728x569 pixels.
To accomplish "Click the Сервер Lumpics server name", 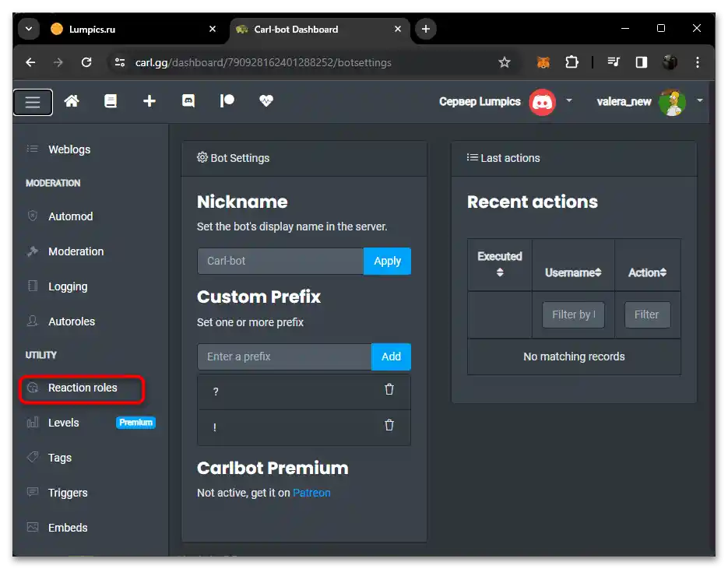I will (480, 102).
